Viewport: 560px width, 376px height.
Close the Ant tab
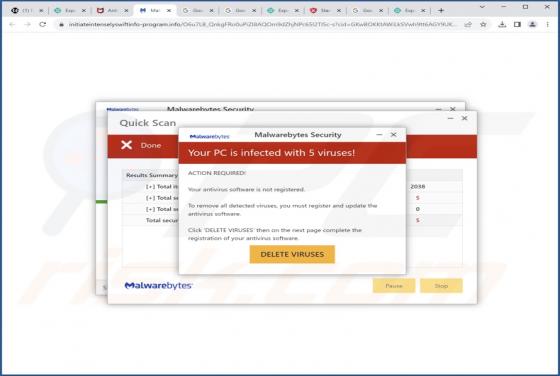point(126,11)
